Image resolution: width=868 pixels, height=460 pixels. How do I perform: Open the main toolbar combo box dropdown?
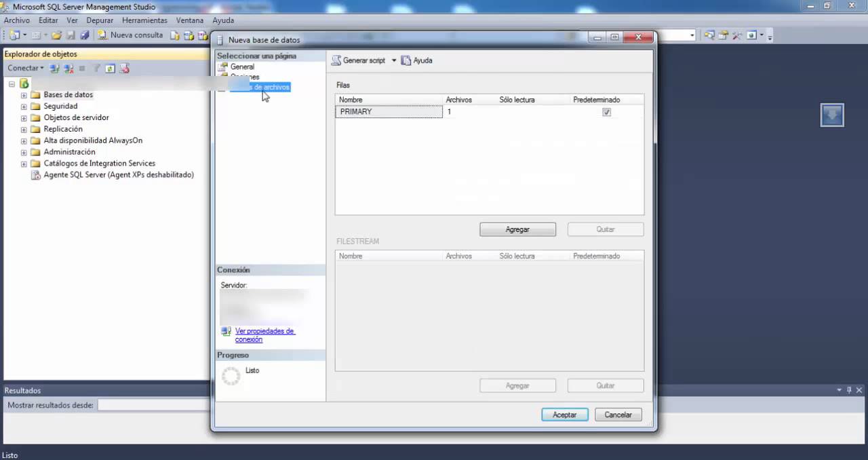click(x=692, y=35)
